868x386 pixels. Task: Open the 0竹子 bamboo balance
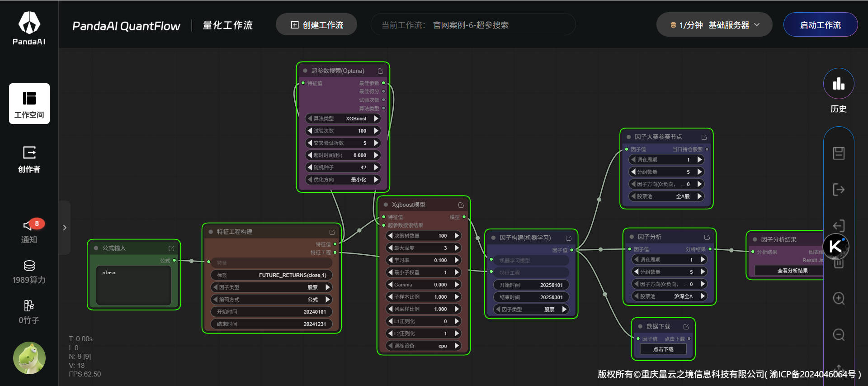point(29,312)
